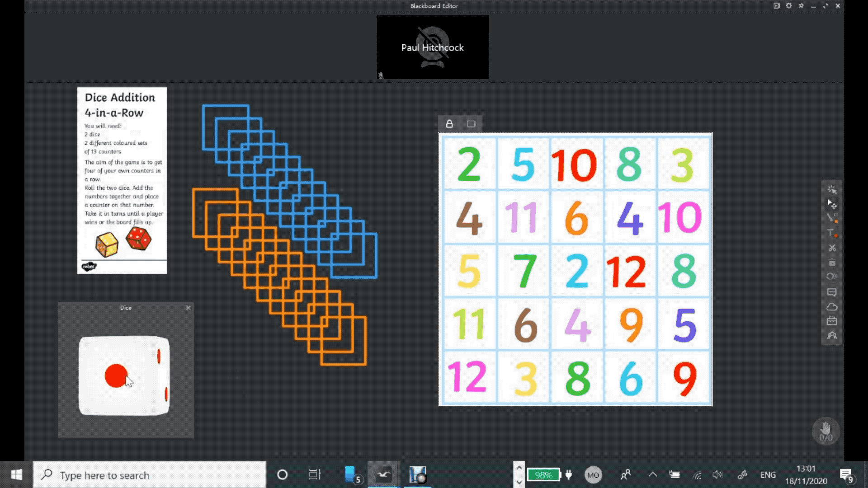Screen dimensions: 868x488
Task: Click the square button beside the lock
Action: tap(471, 124)
